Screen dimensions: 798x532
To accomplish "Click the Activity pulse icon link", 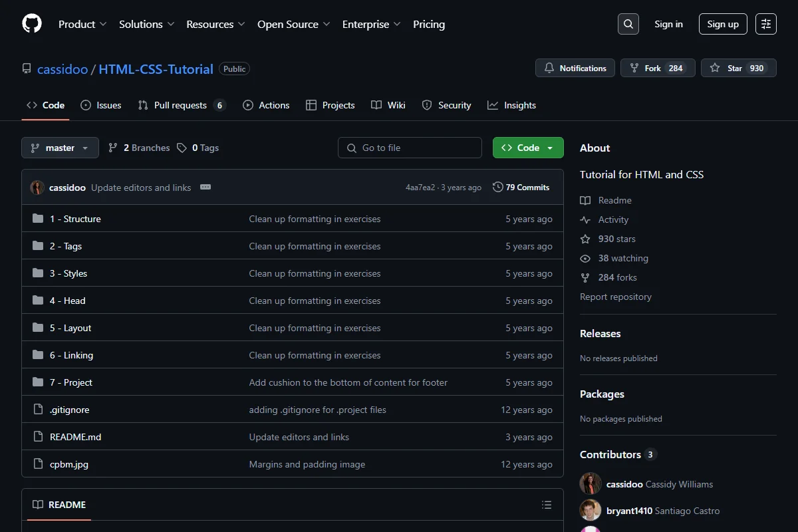I will pyautogui.click(x=604, y=219).
